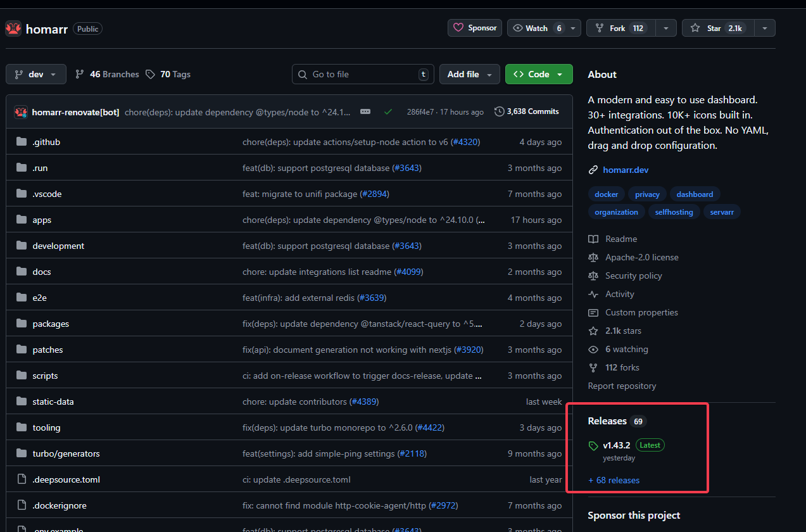Open the Activity link with pulse icon
This screenshot has width=806, height=532.
coord(611,294)
